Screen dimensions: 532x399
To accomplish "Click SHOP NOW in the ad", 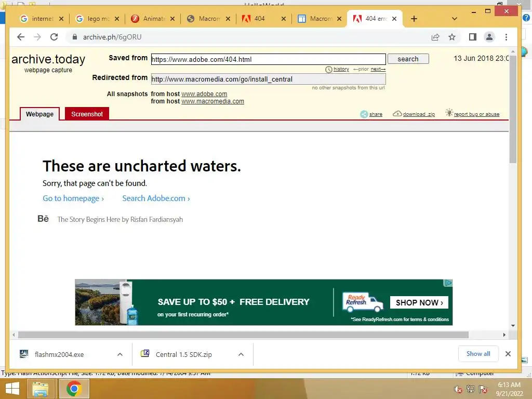I will pos(419,303).
